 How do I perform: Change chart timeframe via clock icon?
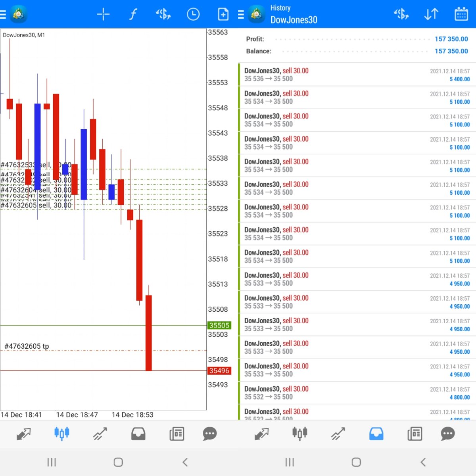click(x=193, y=15)
